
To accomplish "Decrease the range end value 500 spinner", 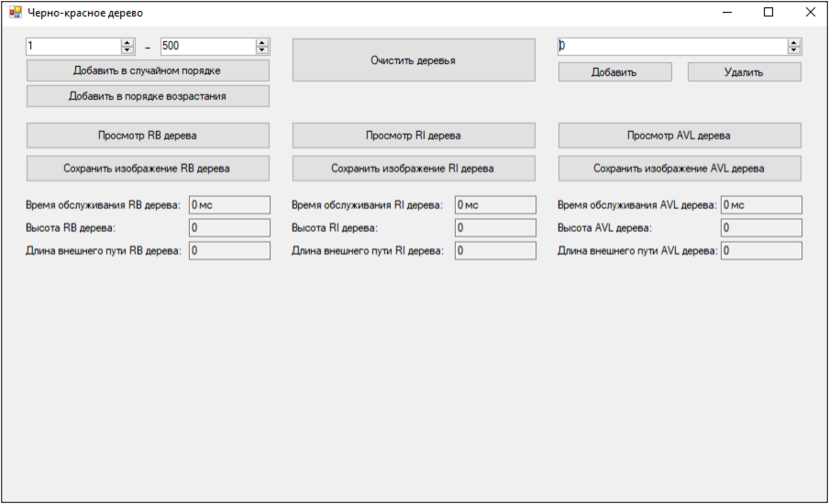I will [x=262, y=50].
